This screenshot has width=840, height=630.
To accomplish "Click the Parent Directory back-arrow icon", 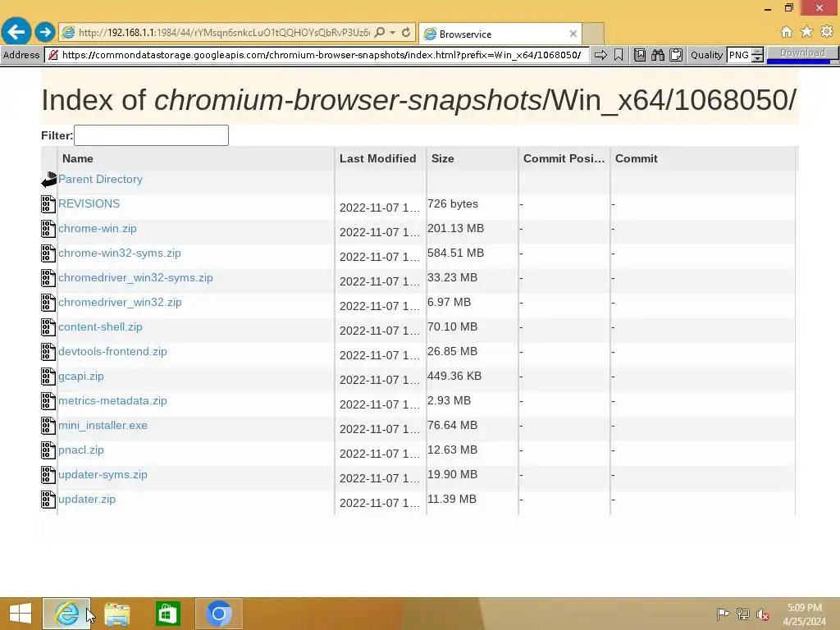I will tap(48, 180).
